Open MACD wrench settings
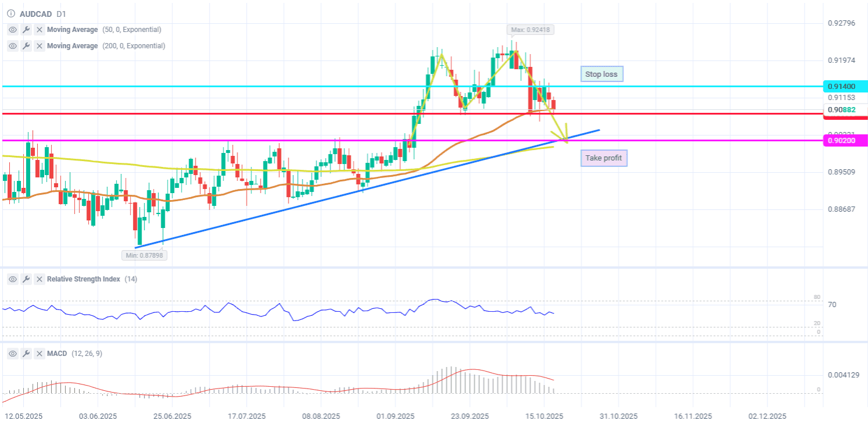This screenshot has width=868, height=424. tap(26, 354)
